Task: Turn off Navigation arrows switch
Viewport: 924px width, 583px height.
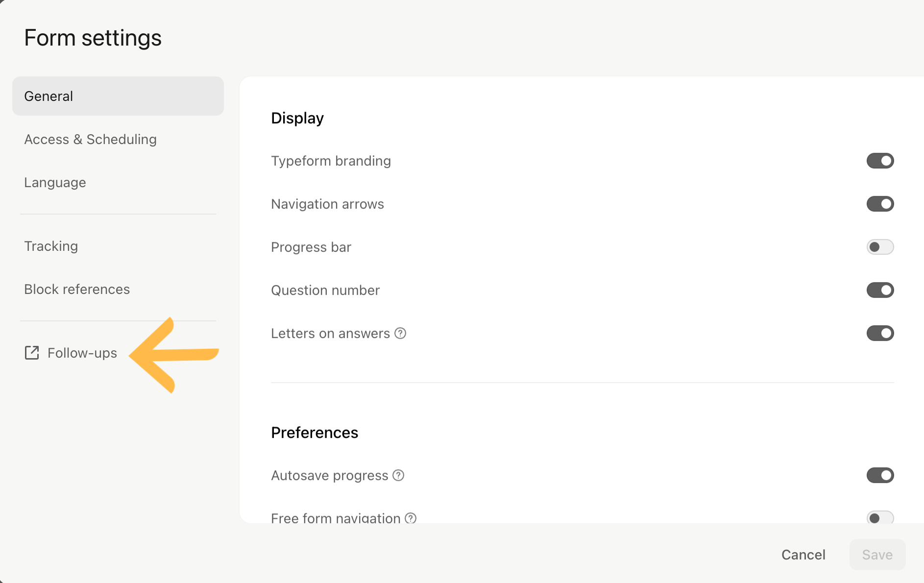Action: pyautogui.click(x=880, y=204)
